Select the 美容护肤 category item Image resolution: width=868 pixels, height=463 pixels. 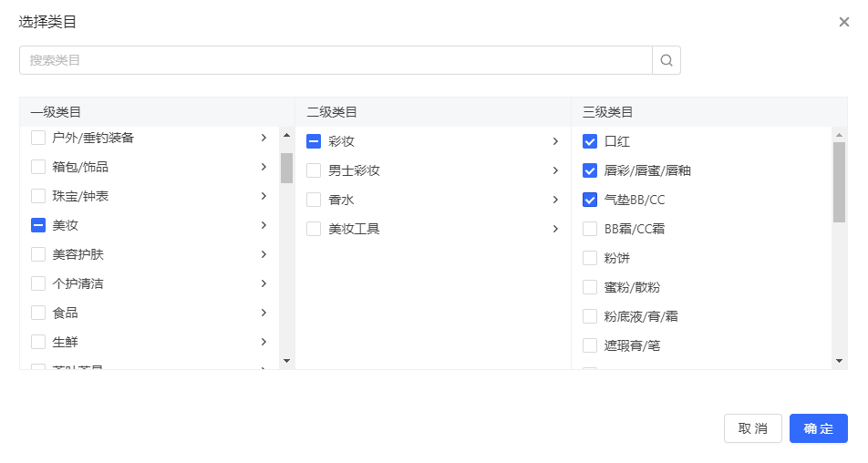(77, 254)
